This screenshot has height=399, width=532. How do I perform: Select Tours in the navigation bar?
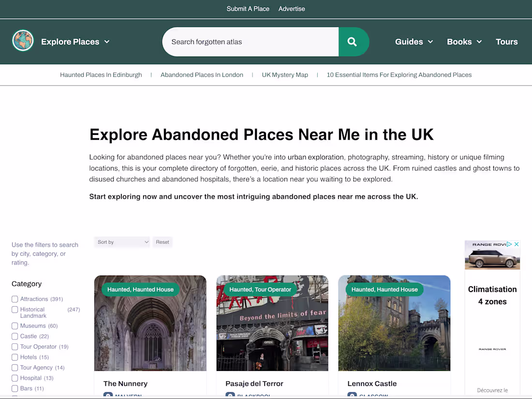(506, 42)
